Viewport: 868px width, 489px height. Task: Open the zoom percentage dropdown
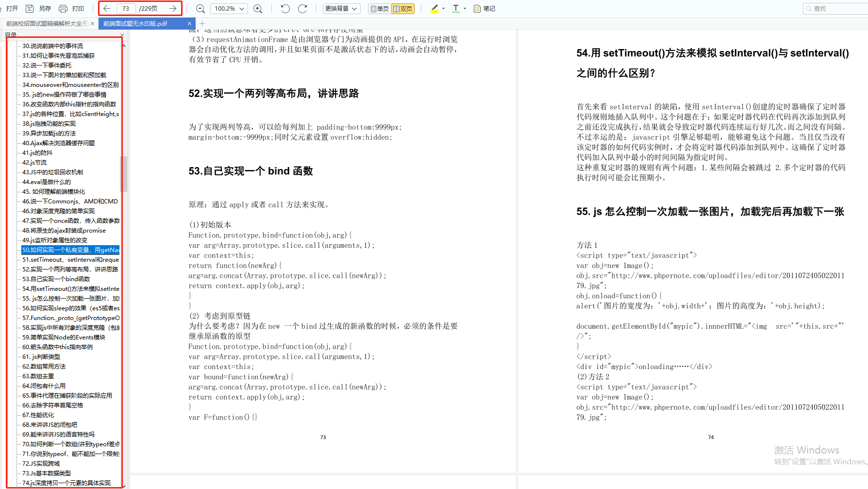coord(229,8)
